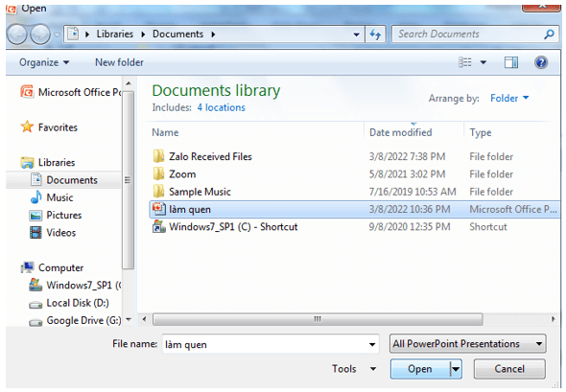Open the All PowerPoint Presentations file type dropdown
This screenshot has height=392, width=566.
pyautogui.click(x=468, y=344)
